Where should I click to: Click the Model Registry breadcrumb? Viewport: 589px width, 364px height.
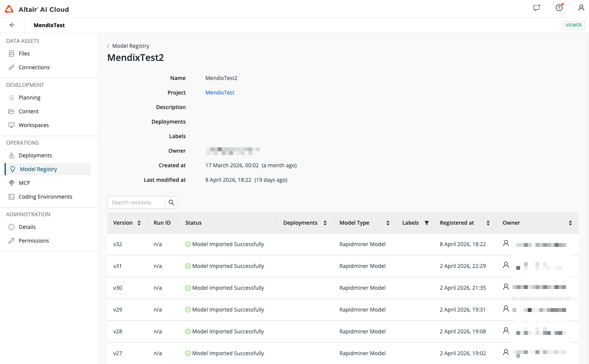[131, 46]
